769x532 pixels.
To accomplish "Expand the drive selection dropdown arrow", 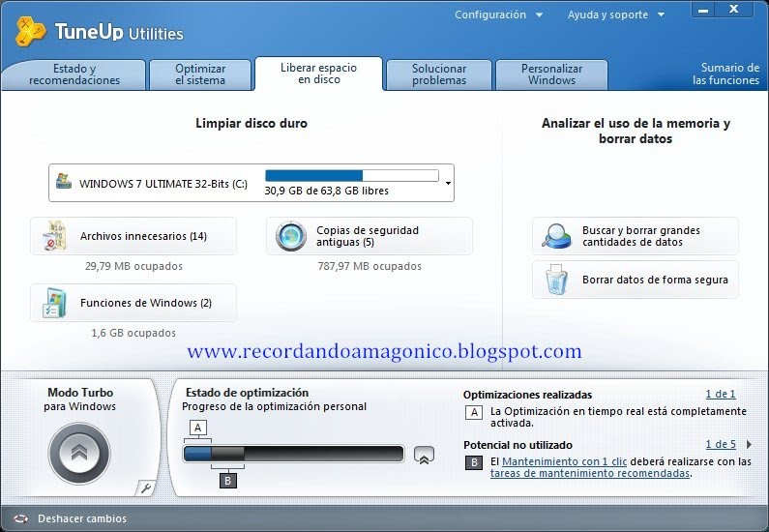I will click(448, 184).
